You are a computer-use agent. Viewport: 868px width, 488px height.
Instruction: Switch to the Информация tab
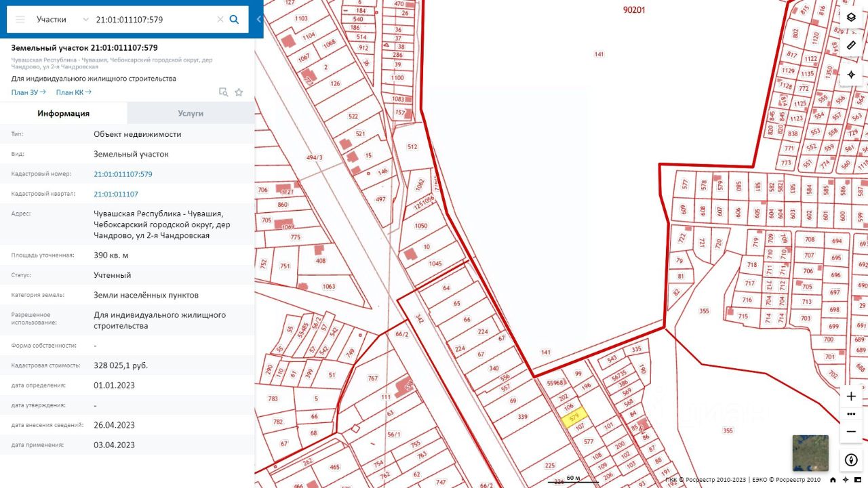tap(64, 113)
